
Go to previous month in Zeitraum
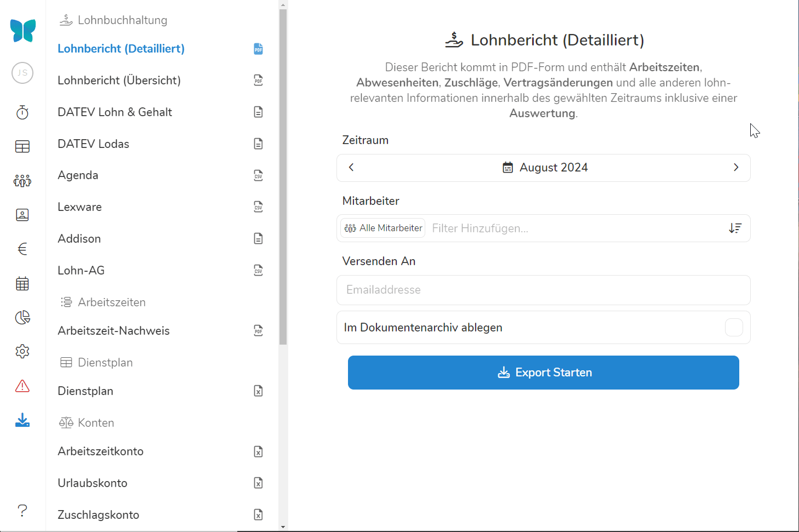click(351, 168)
